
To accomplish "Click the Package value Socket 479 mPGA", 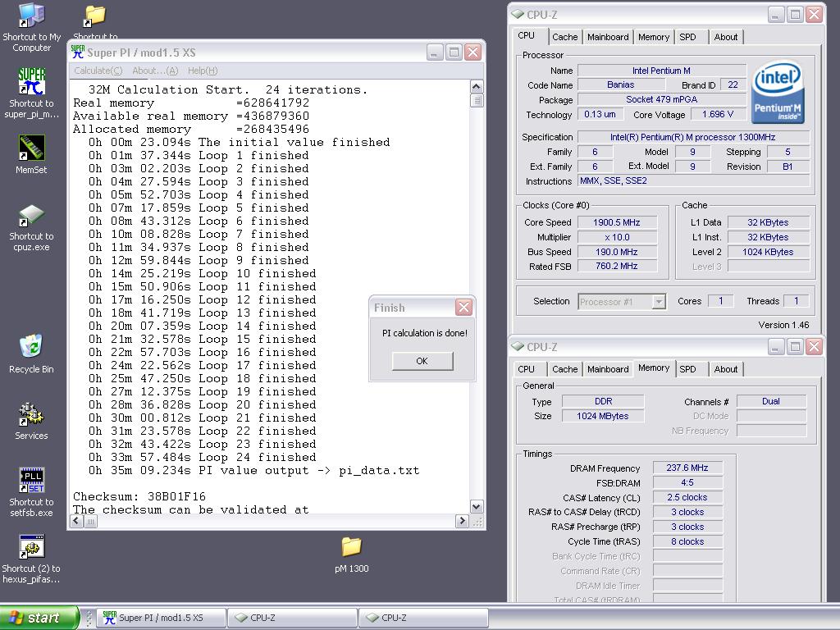I will (662, 99).
